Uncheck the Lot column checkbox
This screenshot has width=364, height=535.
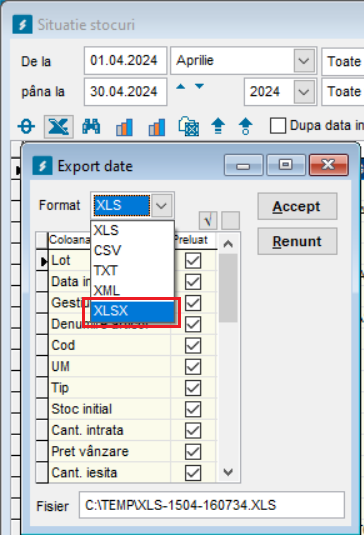click(193, 261)
